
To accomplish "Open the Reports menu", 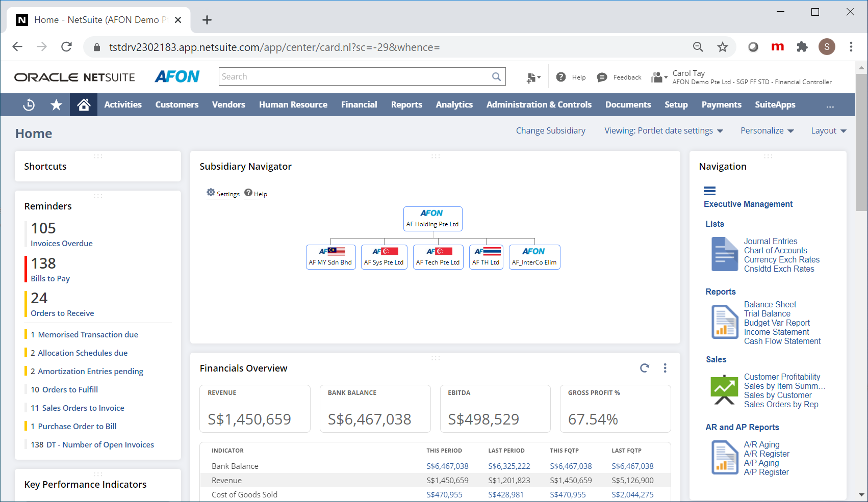I will 406,104.
